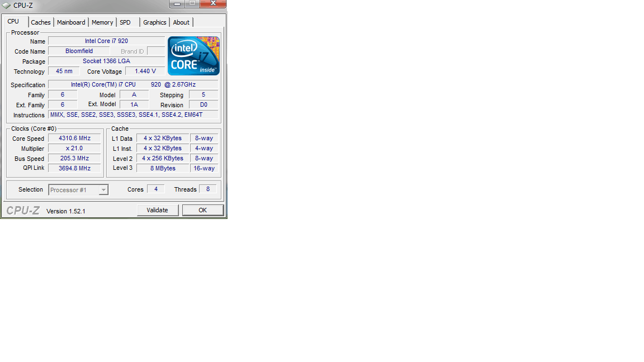Screen dimensions: 644x362
Task: Close the CPU-Z window
Action: click(x=213, y=4)
